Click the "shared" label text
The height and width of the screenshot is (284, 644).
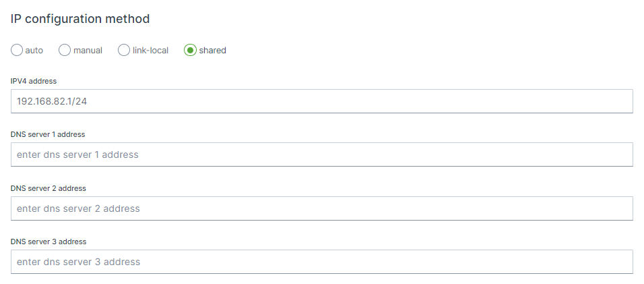pos(212,51)
